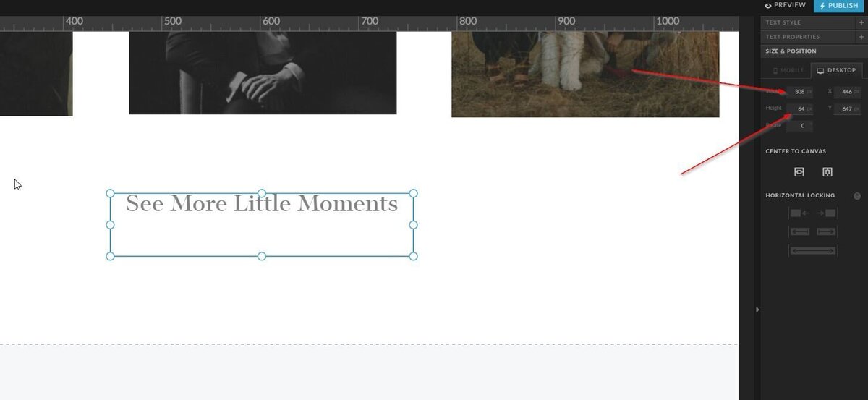Open the Preview mode

point(785,5)
